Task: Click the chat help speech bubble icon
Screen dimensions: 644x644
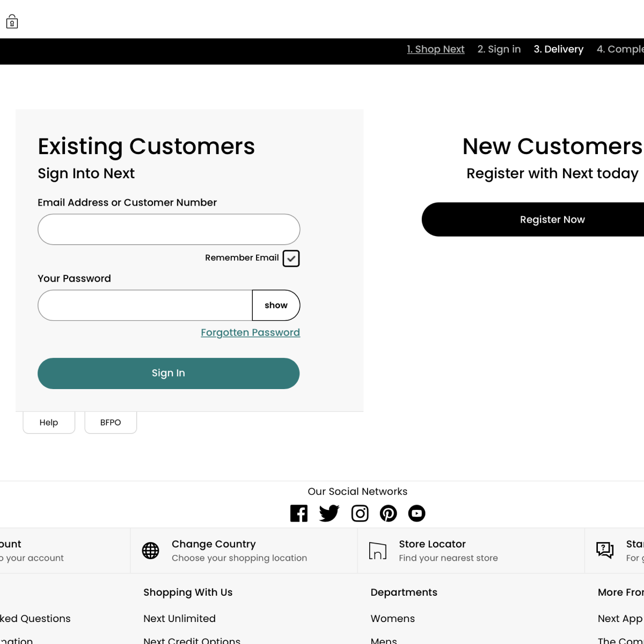Action: (x=605, y=550)
